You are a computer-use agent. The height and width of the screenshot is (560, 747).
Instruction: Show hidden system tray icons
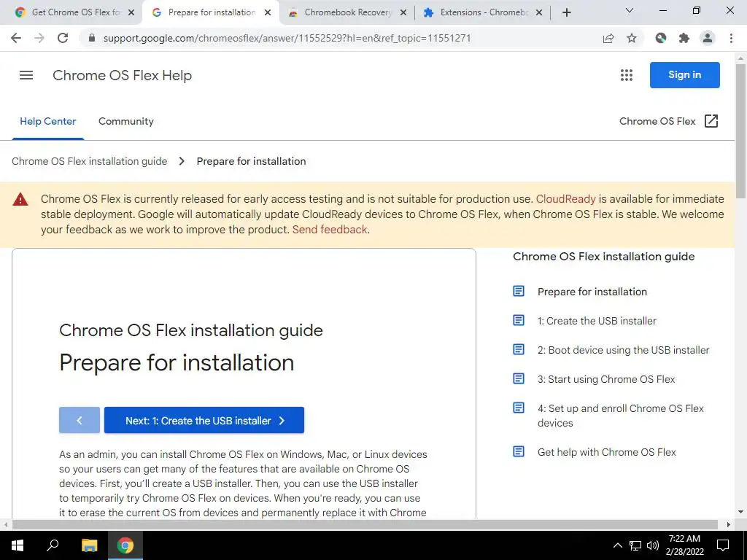click(x=617, y=545)
